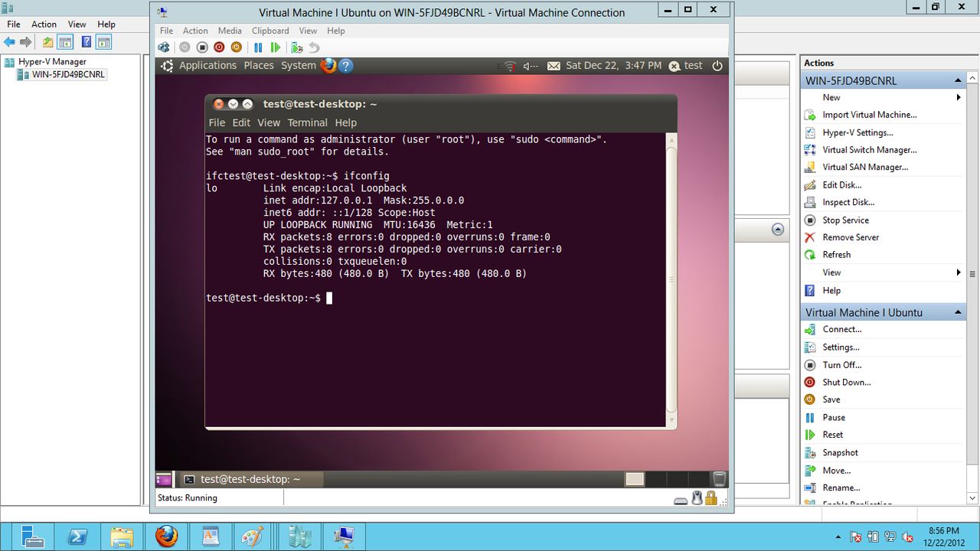The height and width of the screenshot is (551, 980).
Task: Open PowerShell from the Windows taskbar
Action: click(x=77, y=536)
